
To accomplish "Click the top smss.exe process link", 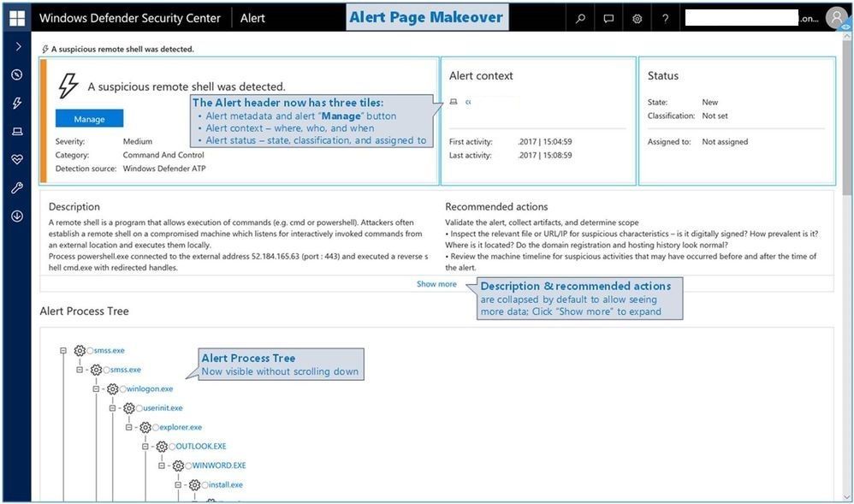I will 110,350.
